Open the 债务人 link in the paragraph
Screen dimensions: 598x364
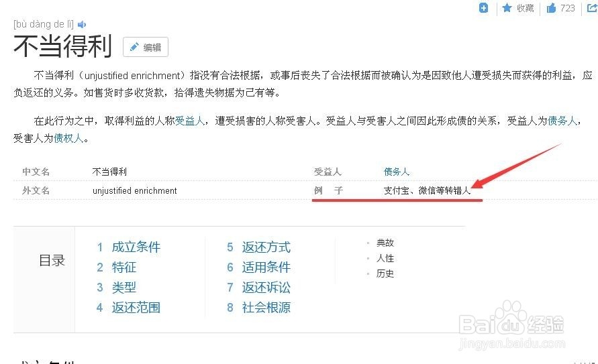(562, 121)
